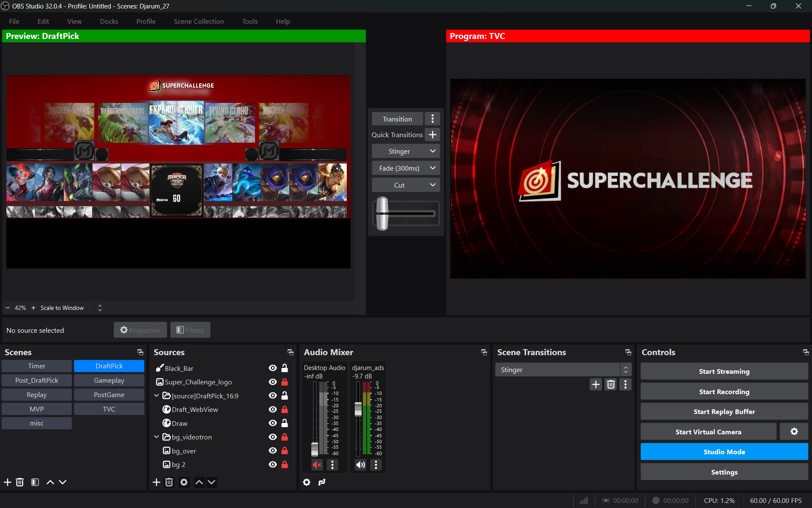Click Start Recording button
Screen dimensions: 812x508
point(724,392)
